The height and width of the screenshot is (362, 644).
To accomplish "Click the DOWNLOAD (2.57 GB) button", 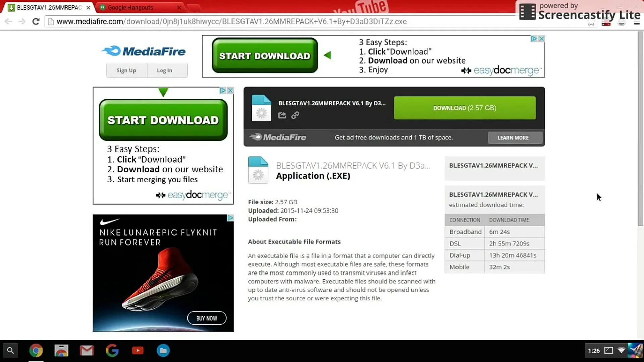I will pyautogui.click(x=465, y=108).
